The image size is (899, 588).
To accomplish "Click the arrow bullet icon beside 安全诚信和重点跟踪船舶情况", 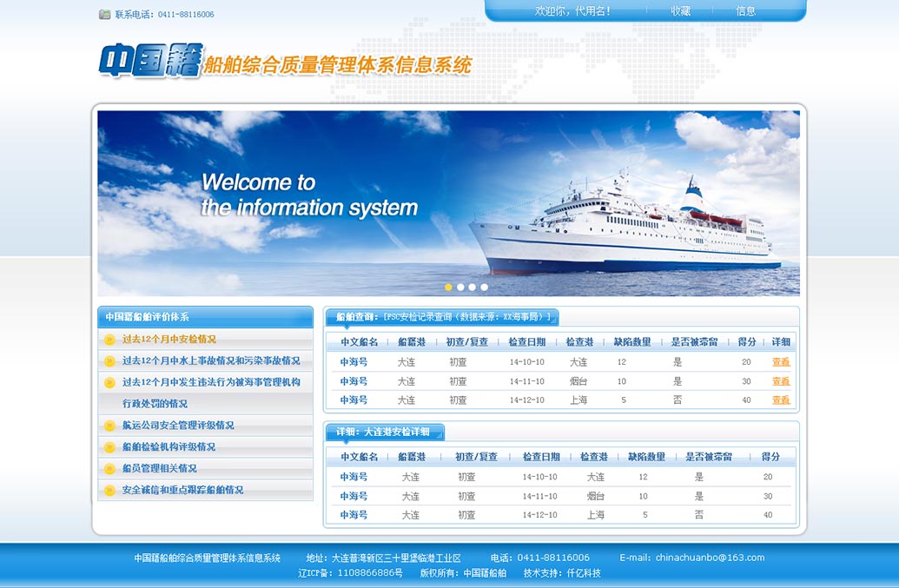I will [109, 491].
